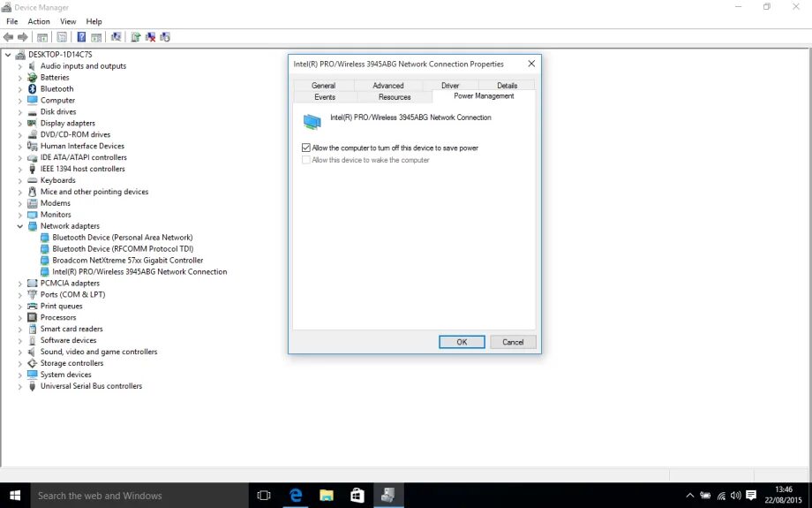Click the Uninstall device (red X) toolbar icon

tap(151, 37)
